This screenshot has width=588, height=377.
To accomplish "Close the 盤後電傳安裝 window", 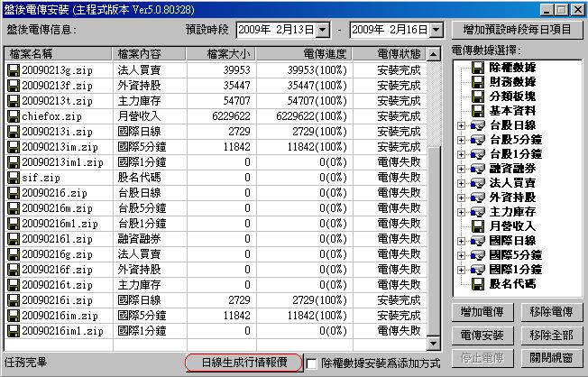I will coord(577,10).
